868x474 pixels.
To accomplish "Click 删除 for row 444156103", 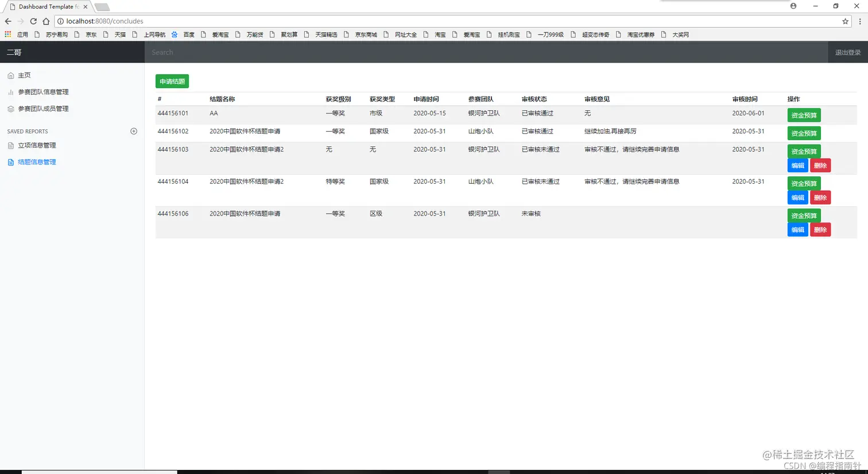I will coord(820,165).
